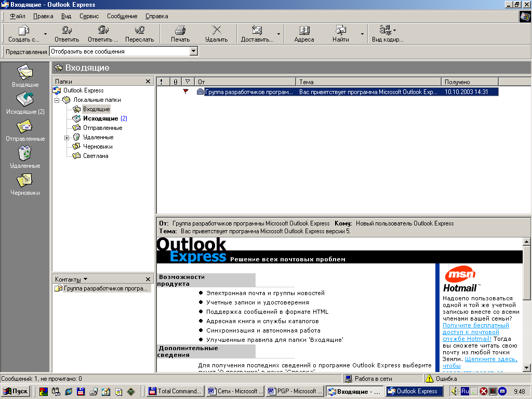Screen dimensions: 532x399
Task: Click the volume speaker tray icon
Action: point(455,391)
